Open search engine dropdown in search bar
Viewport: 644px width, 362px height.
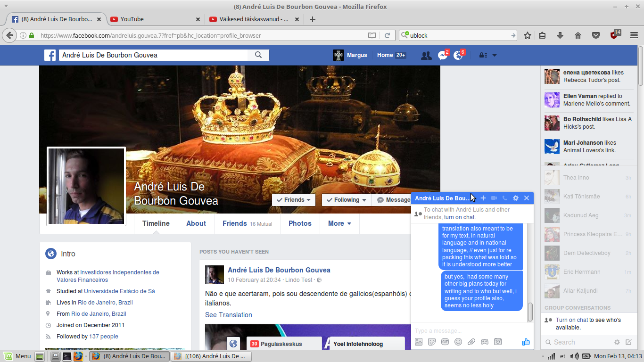pos(405,35)
